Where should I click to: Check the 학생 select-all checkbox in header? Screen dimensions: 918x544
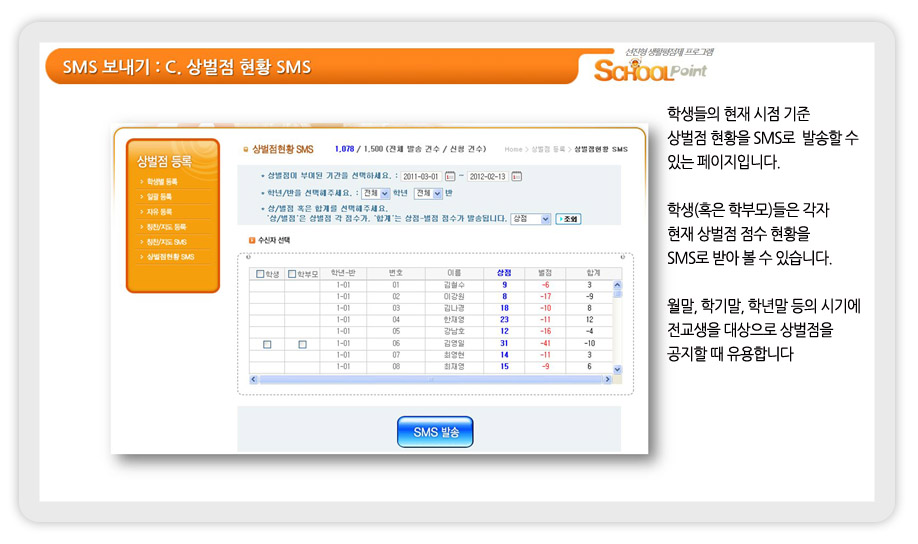(260, 273)
